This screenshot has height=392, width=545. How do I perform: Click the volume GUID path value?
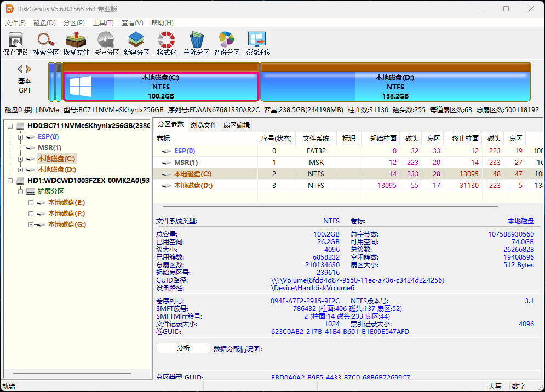pyautogui.click(x=357, y=280)
